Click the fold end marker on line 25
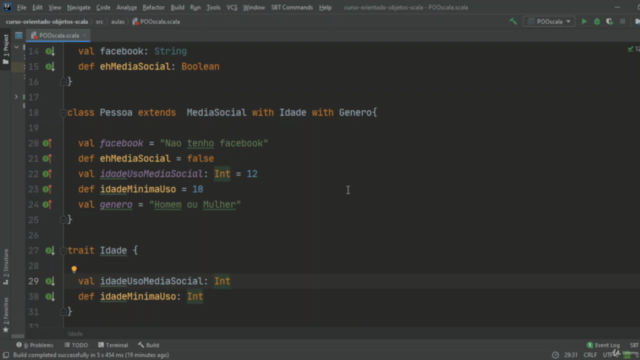The image size is (640, 360). click(x=63, y=220)
